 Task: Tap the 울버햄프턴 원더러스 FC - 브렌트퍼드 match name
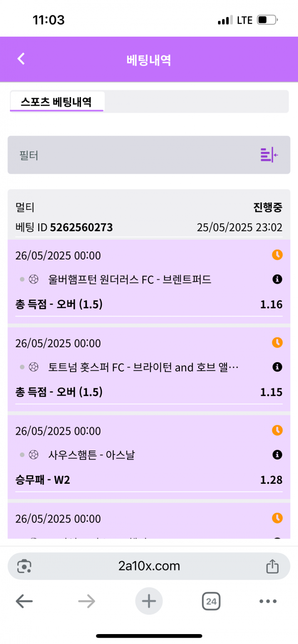[130, 279]
